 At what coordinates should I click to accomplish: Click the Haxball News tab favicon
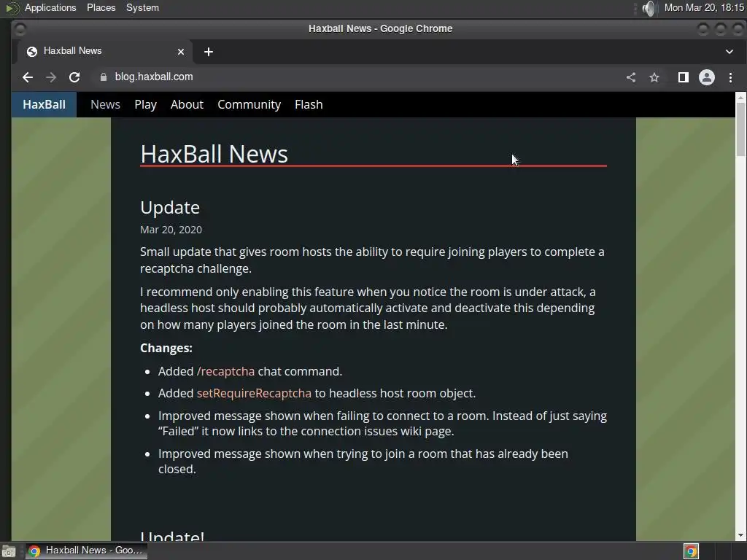point(32,52)
